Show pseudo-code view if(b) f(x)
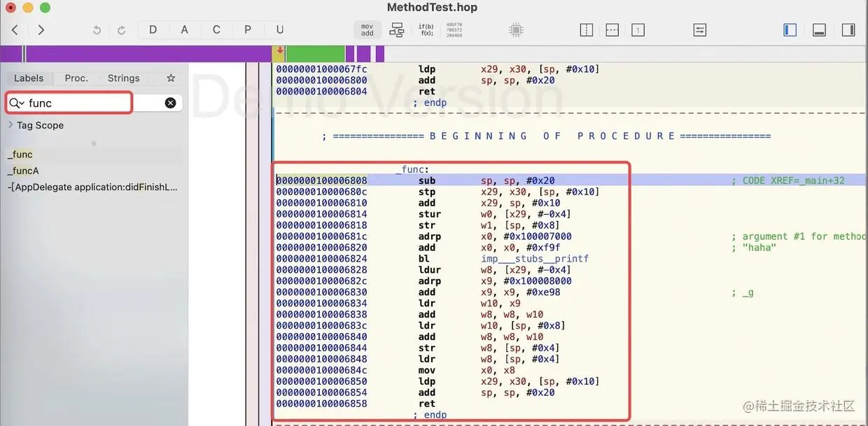Screen dimensions: 868x426 [x=426, y=30]
